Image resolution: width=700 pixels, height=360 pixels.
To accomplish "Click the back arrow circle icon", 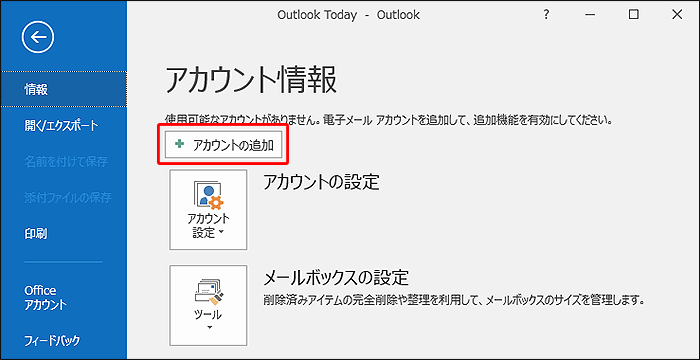I will click(38, 37).
